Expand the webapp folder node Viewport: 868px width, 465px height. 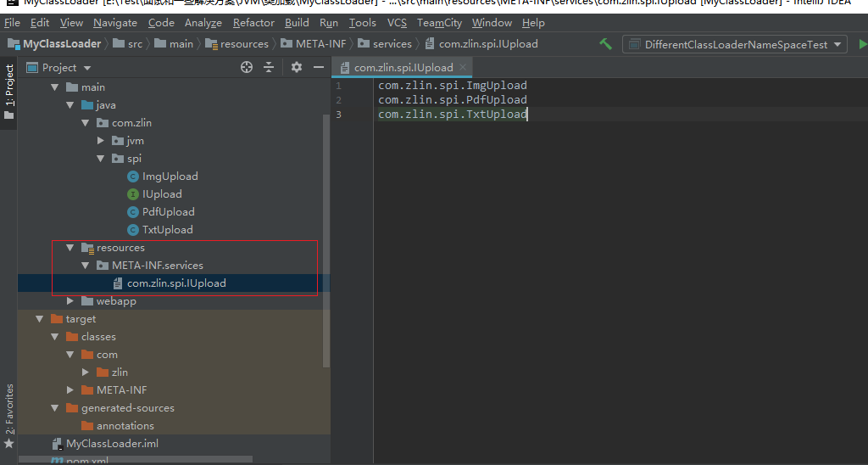tap(70, 301)
